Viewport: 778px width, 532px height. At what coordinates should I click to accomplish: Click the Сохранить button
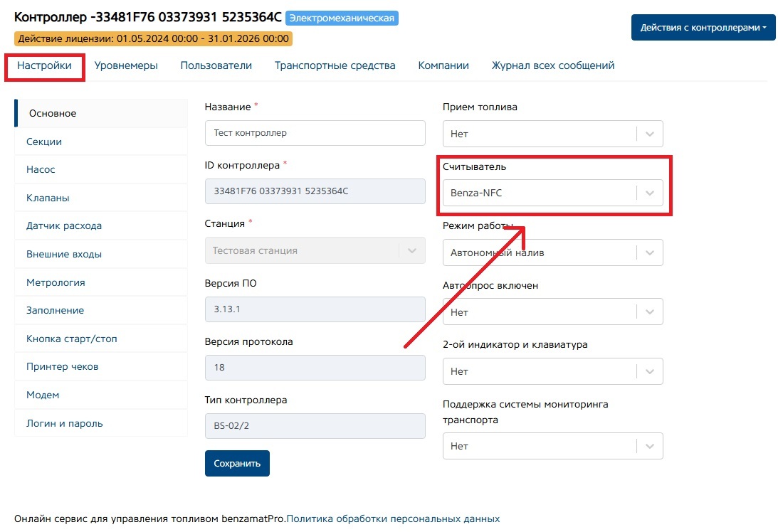click(x=237, y=463)
